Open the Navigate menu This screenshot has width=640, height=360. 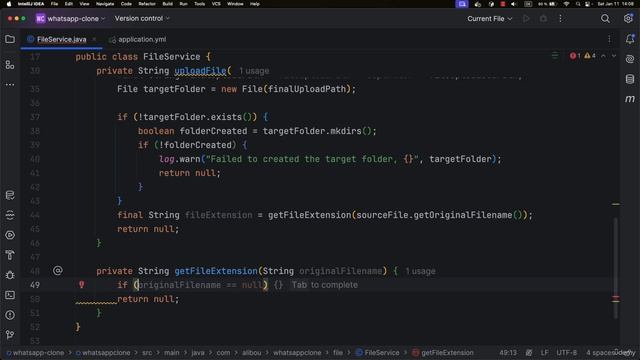pos(105,4)
